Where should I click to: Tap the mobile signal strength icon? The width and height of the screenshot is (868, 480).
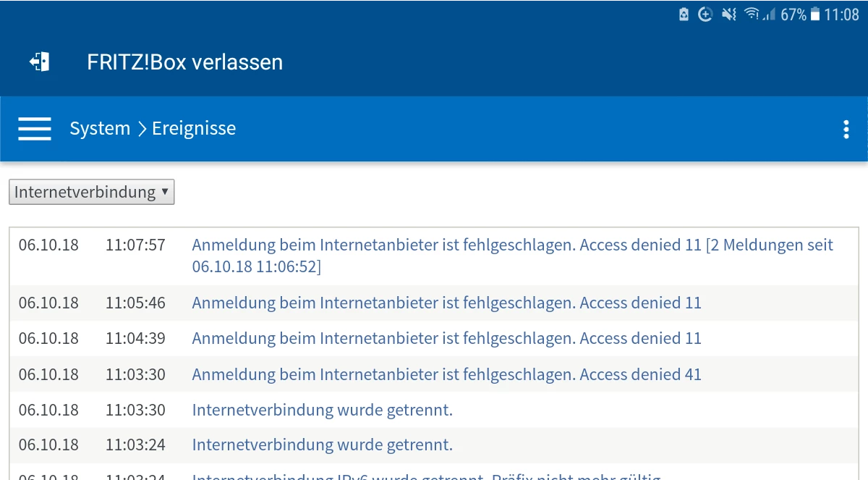[x=770, y=14]
